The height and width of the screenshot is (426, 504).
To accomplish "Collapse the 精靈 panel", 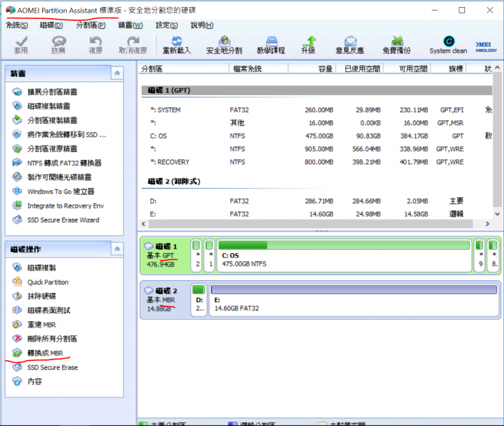I will tap(118, 73).
